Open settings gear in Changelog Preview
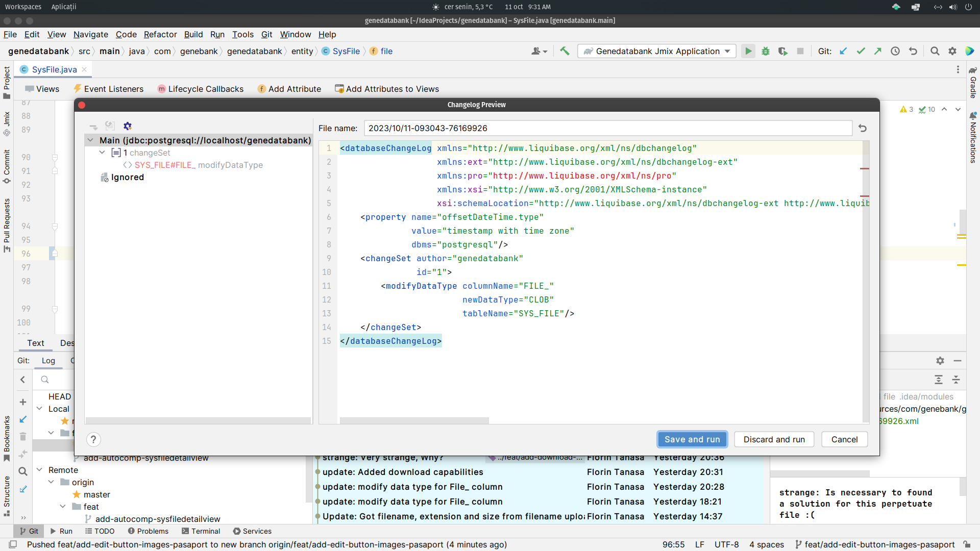The width and height of the screenshot is (980, 551). 128,126
